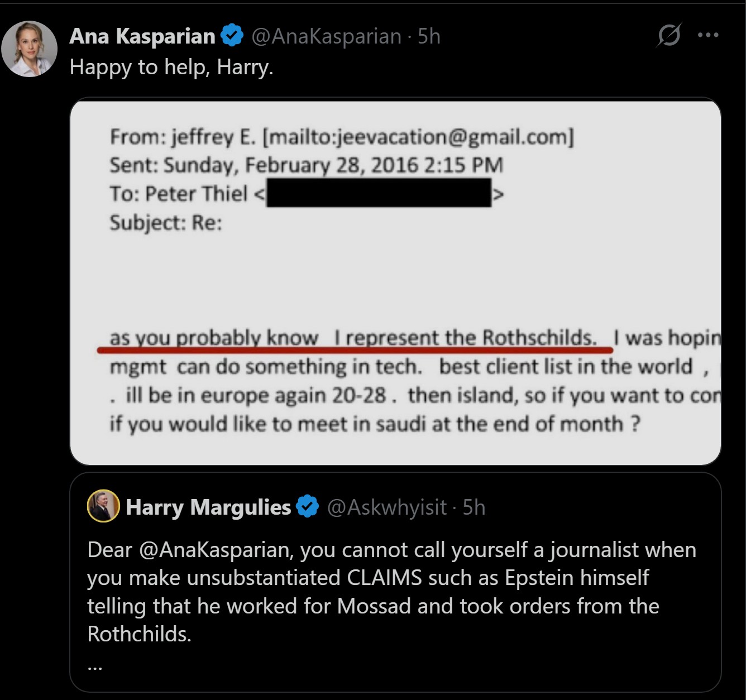
Task: Expand the quoted tweet's trailing ellipsis
Action: coord(95,664)
